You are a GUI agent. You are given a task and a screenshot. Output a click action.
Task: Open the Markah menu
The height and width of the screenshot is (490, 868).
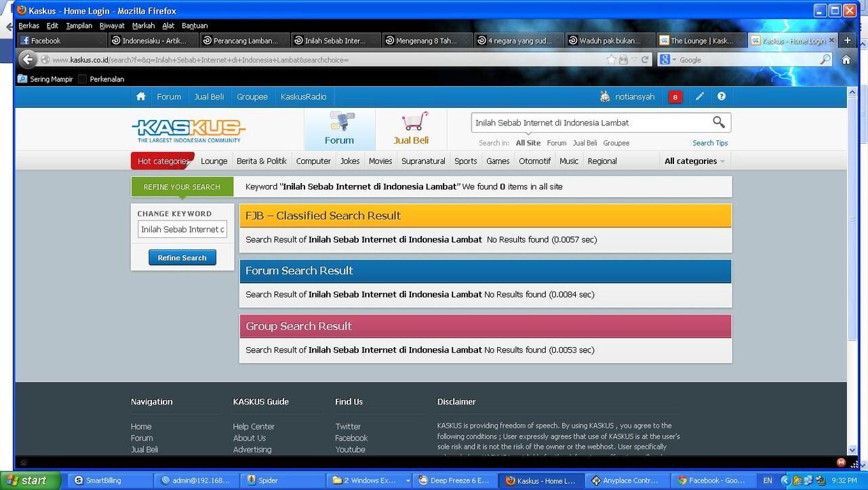tap(143, 26)
